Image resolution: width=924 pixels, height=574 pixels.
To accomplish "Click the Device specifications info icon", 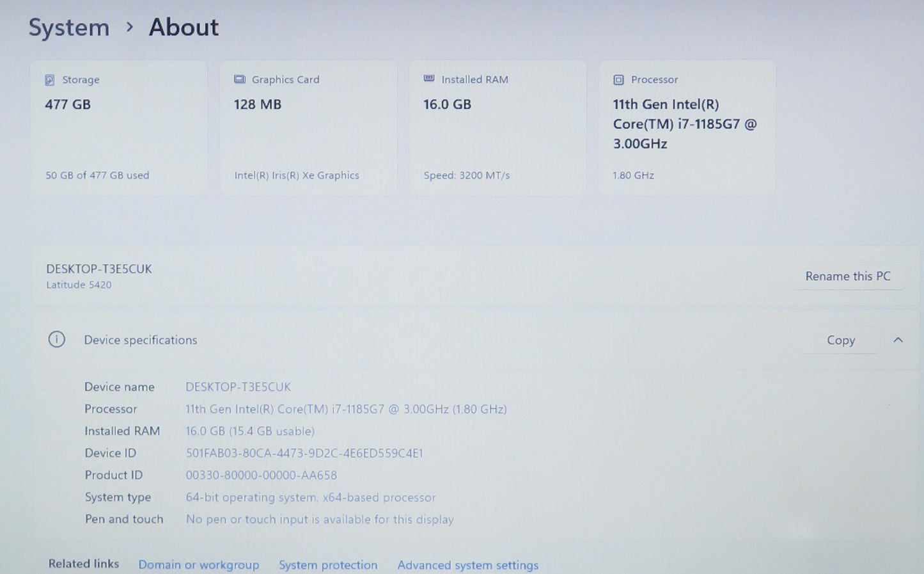I will coord(57,339).
